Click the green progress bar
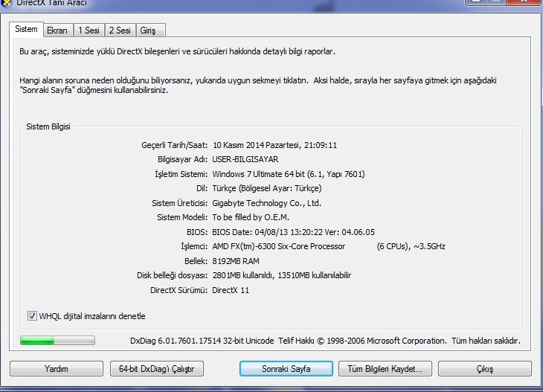 (57, 341)
